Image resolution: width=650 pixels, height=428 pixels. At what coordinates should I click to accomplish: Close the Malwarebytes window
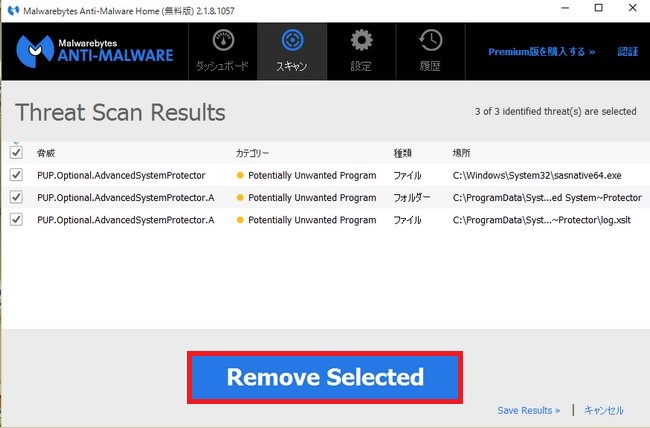(x=633, y=8)
